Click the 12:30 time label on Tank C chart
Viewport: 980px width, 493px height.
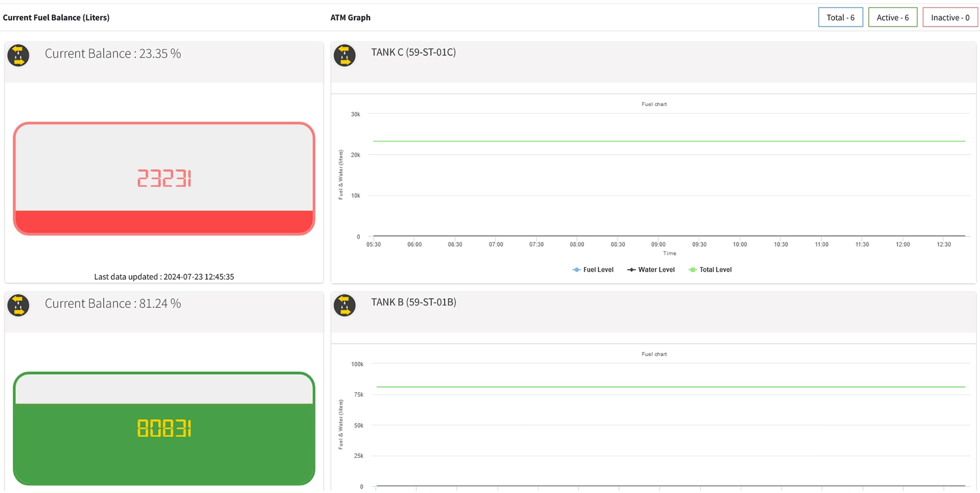(x=944, y=244)
